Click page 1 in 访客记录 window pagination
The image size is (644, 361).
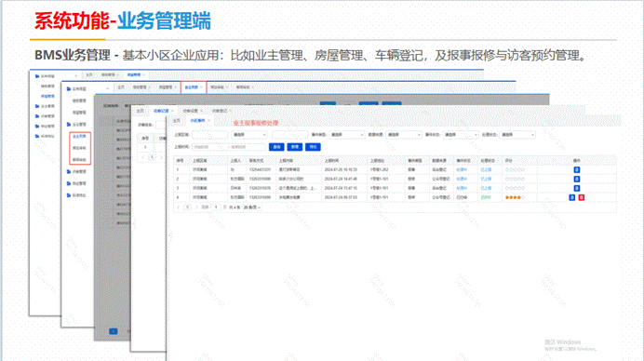(152, 157)
